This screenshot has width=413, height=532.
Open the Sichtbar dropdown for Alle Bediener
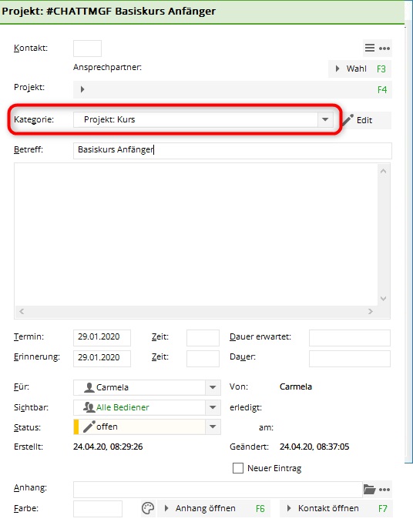213,407
